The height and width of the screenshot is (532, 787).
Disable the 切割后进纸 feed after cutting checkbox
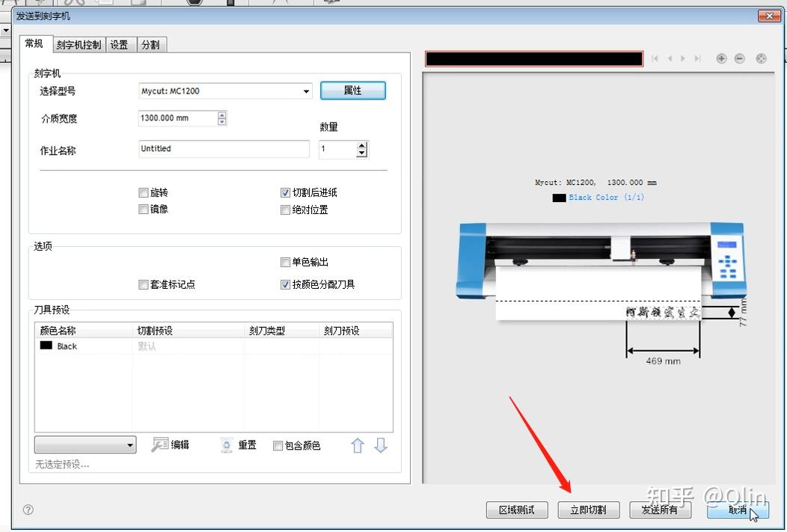(x=285, y=192)
